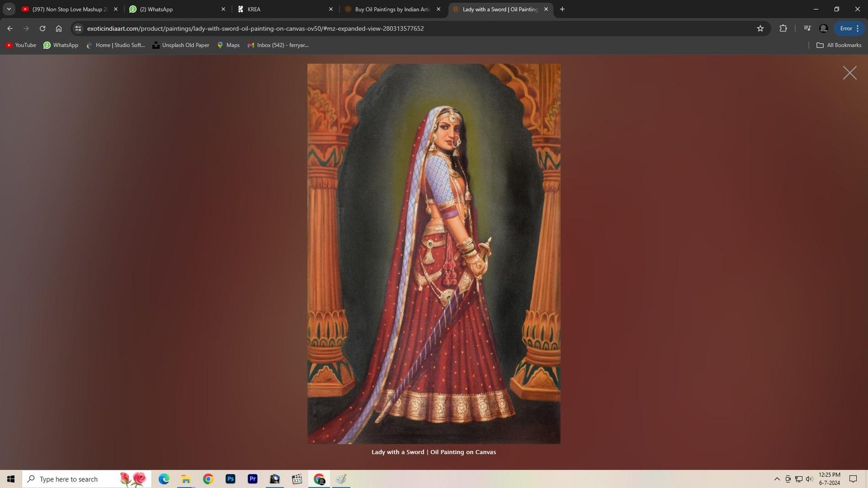
Task: Expand the tab search dropdown arrow
Action: [9, 9]
